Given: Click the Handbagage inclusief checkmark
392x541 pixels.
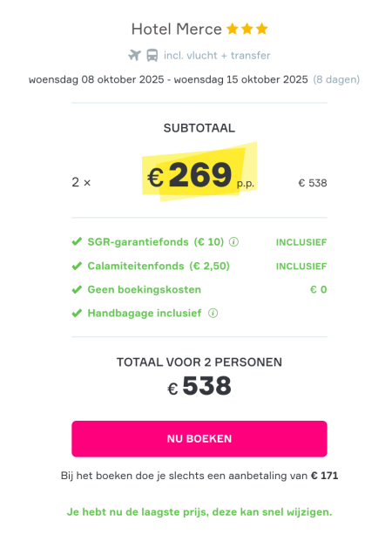Looking at the screenshot, I should click(x=77, y=313).
